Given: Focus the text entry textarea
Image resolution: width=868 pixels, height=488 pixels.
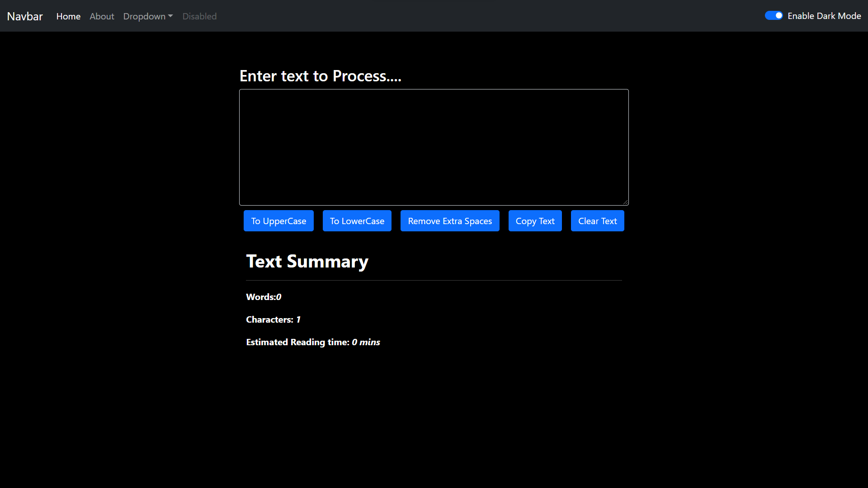Looking at the screenshot, I should [434, 147].
